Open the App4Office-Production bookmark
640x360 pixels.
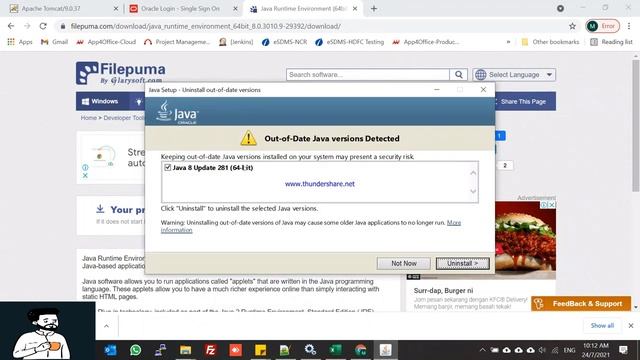click(x=425, y=42)
